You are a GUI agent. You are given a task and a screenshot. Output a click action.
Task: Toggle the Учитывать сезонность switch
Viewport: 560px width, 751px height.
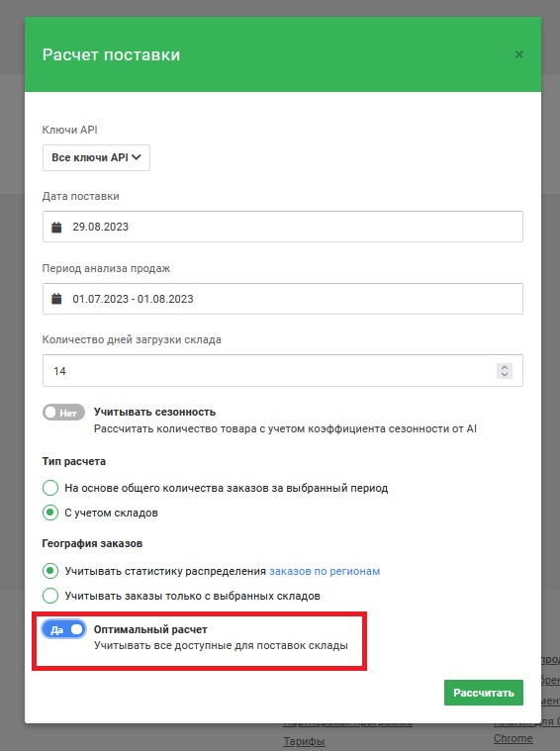pos(63,413)
